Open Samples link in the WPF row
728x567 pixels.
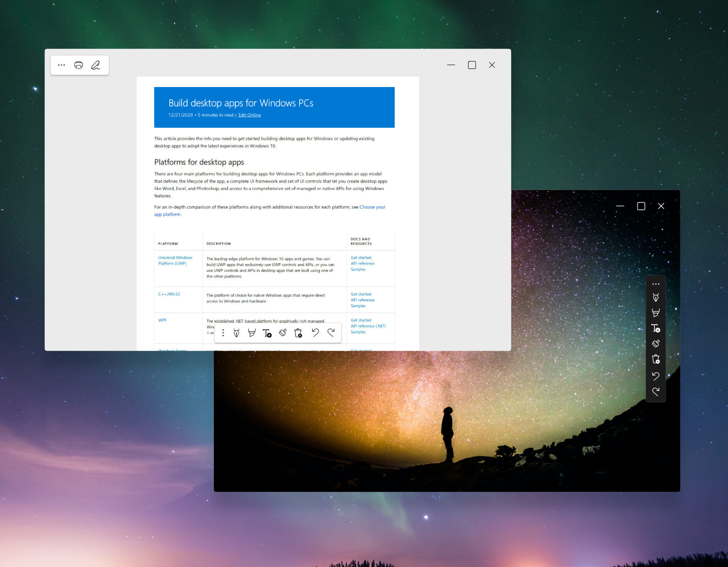point(358,332)
